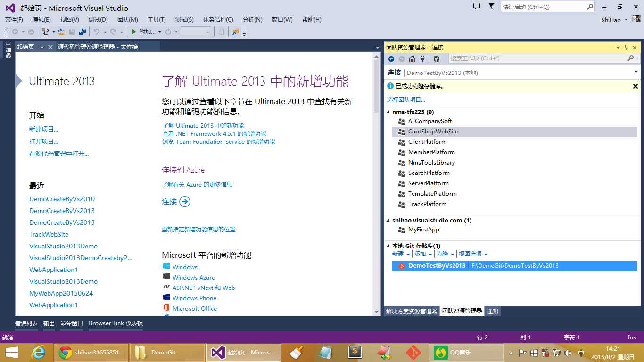Viewport: 644px width, 362px height.
Task: Open the 添加 dropdown under local Git repositories
Action: (423, 254)
